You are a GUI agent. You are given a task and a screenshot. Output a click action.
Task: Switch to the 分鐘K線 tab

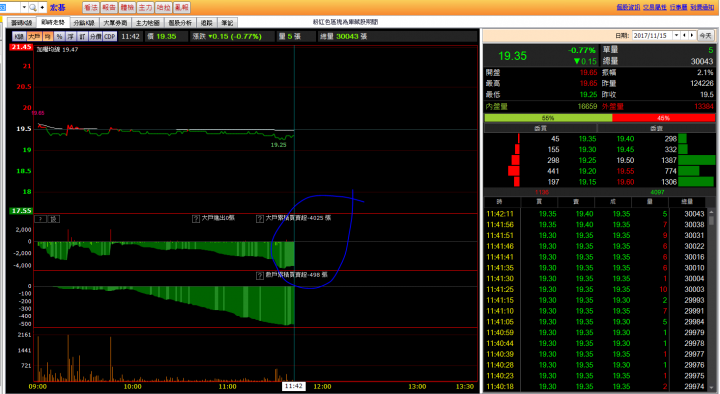(x=84, y=23)
